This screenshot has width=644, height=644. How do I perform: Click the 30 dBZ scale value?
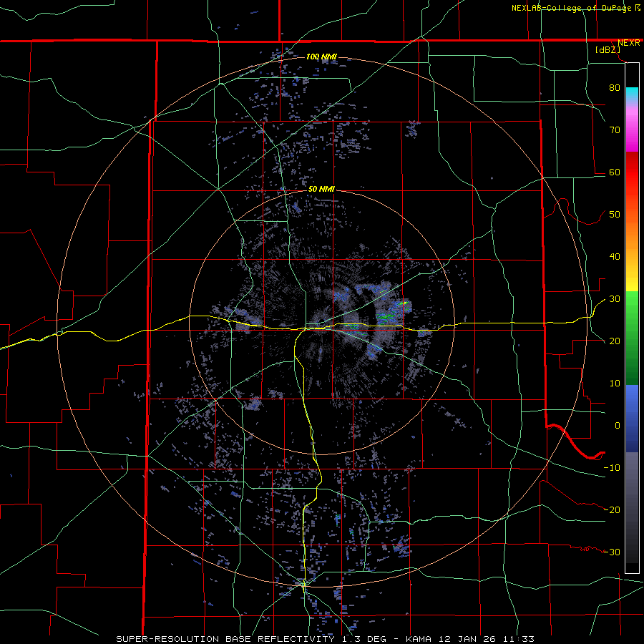615,299
